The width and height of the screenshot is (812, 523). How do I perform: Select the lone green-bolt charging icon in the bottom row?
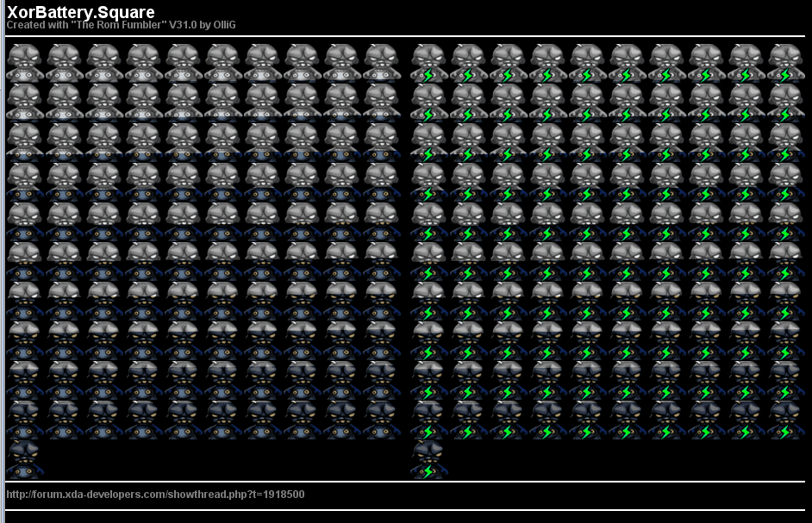click(x=428, y=459)
